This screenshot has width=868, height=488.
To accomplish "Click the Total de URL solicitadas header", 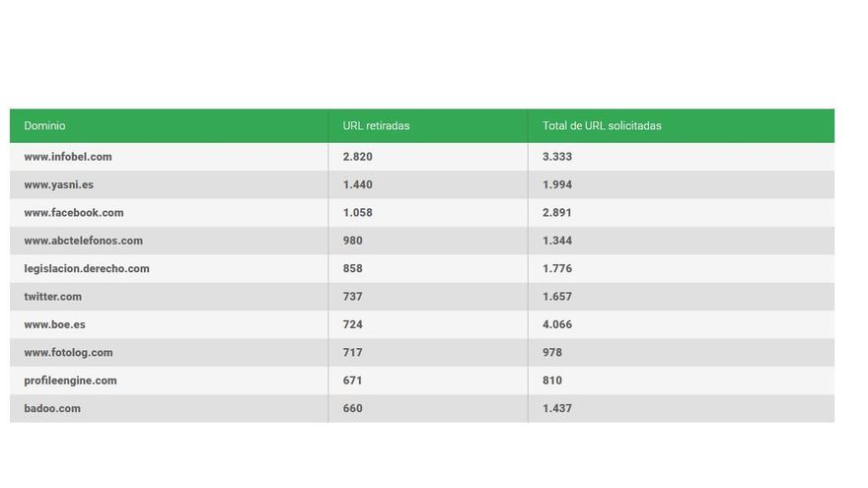I will click(602, 126).
